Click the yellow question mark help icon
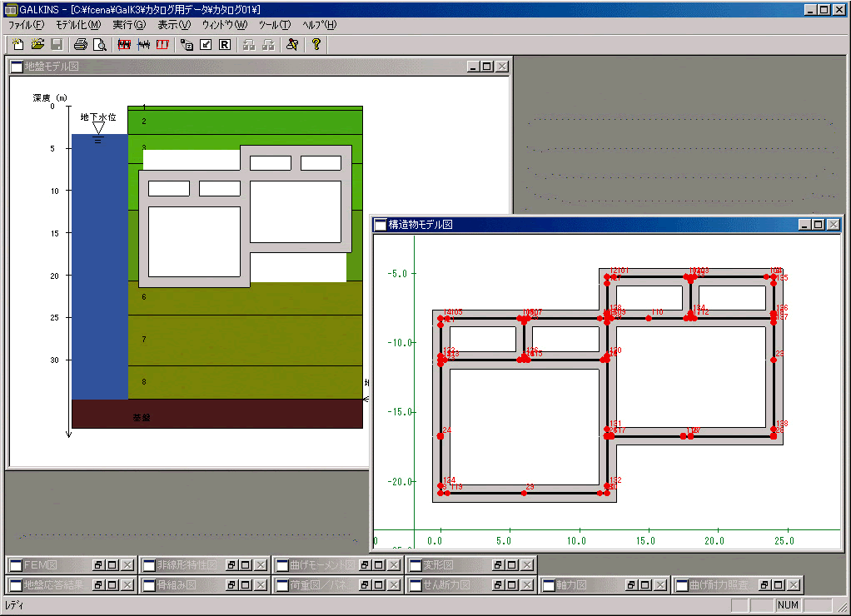 pos(316,44)
